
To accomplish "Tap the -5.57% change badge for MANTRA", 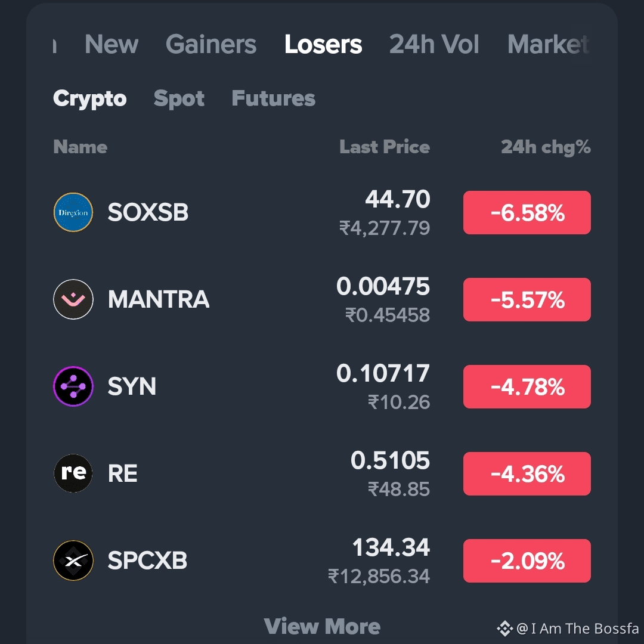I will pyautogui.click(x=527, y=300).
